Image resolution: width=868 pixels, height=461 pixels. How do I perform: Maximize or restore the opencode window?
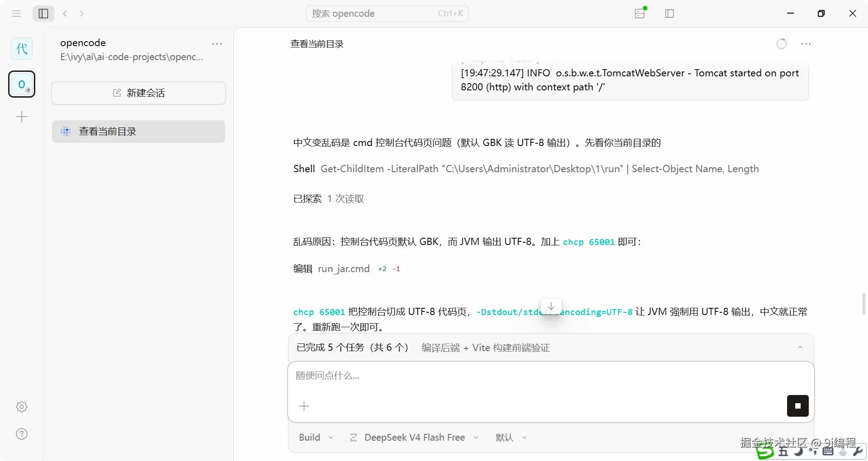coord(821,14)
